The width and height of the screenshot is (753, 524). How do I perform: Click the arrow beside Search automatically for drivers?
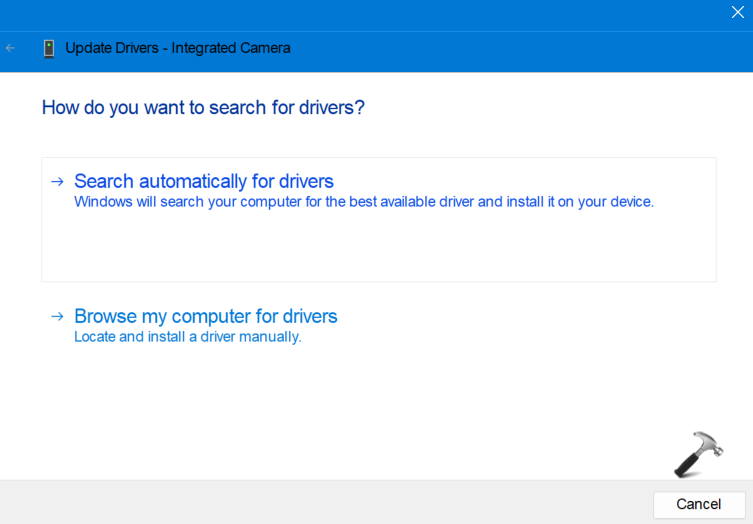click(x=57, y=181)
